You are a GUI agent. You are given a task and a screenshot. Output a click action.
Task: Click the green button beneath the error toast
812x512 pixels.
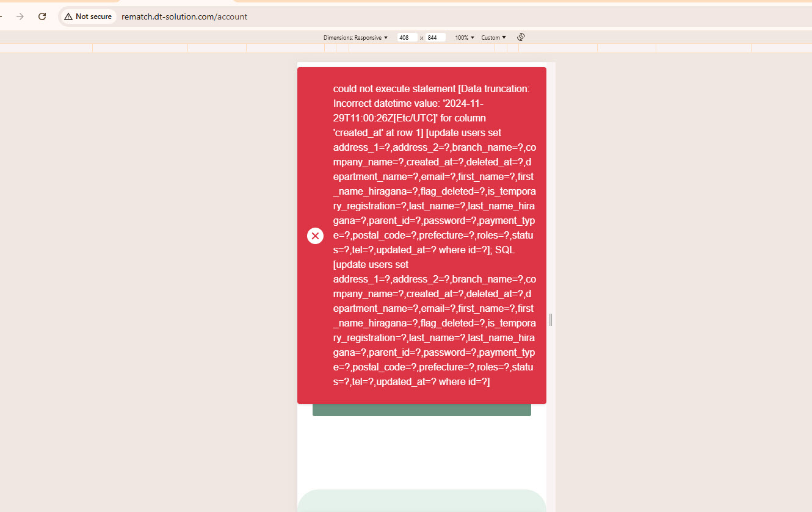(x=421, y=410)
